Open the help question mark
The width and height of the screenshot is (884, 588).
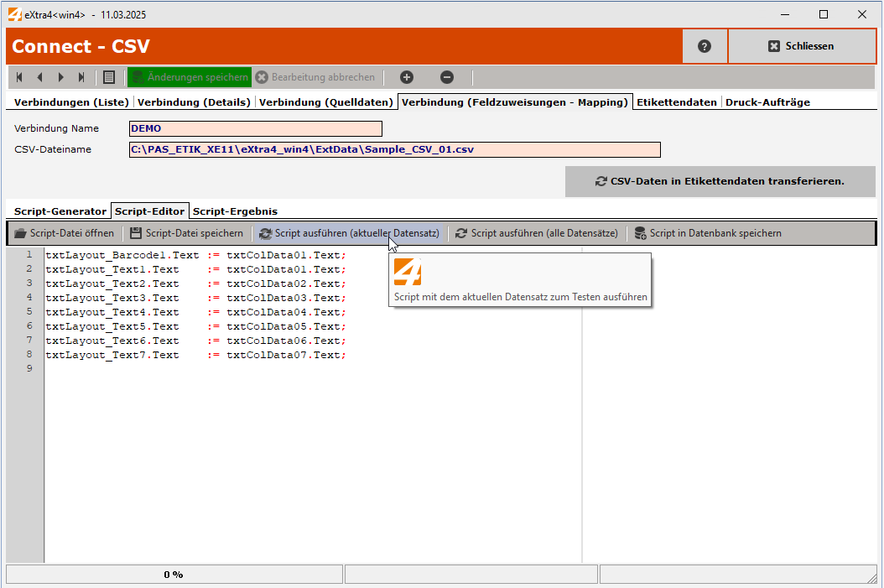705,45
